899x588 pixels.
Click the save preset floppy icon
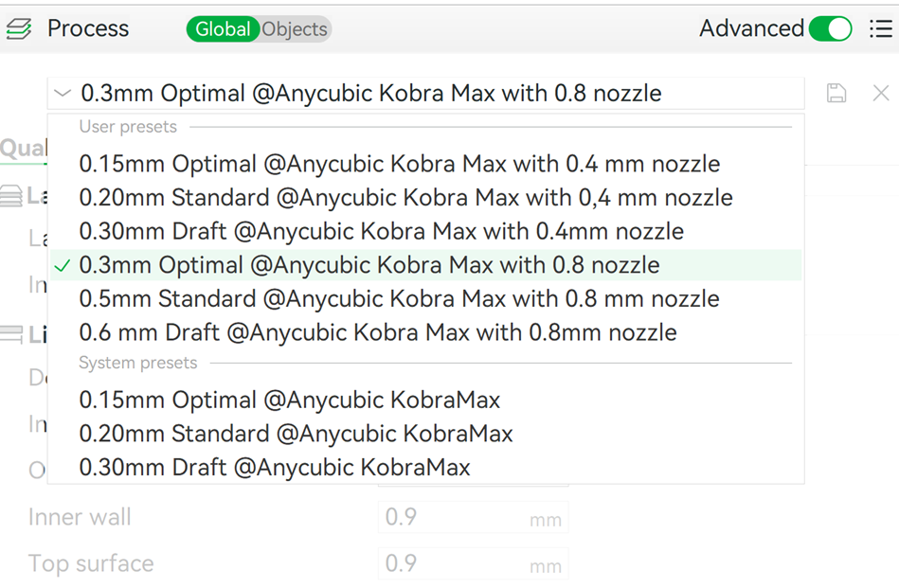pyautogui.click(x=836, y=93)
